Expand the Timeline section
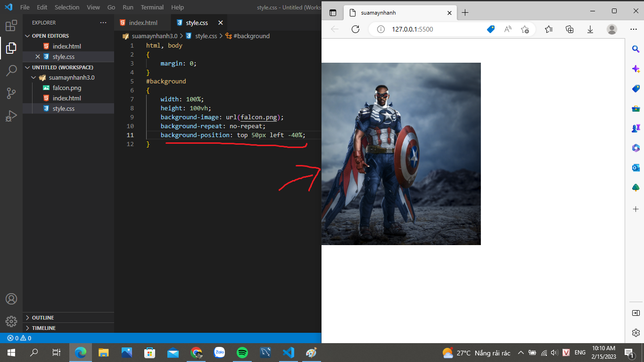 (x=68, y=328)
